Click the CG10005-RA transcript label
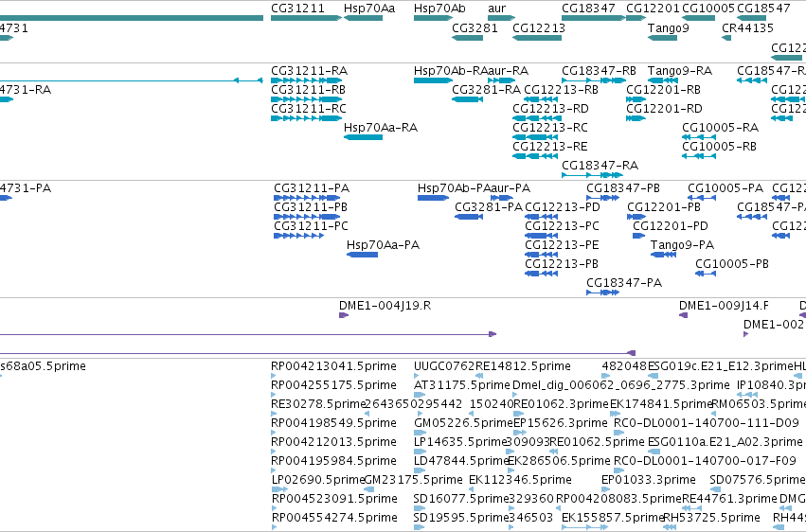Viewport: 806px width, 532px height. 720,128
